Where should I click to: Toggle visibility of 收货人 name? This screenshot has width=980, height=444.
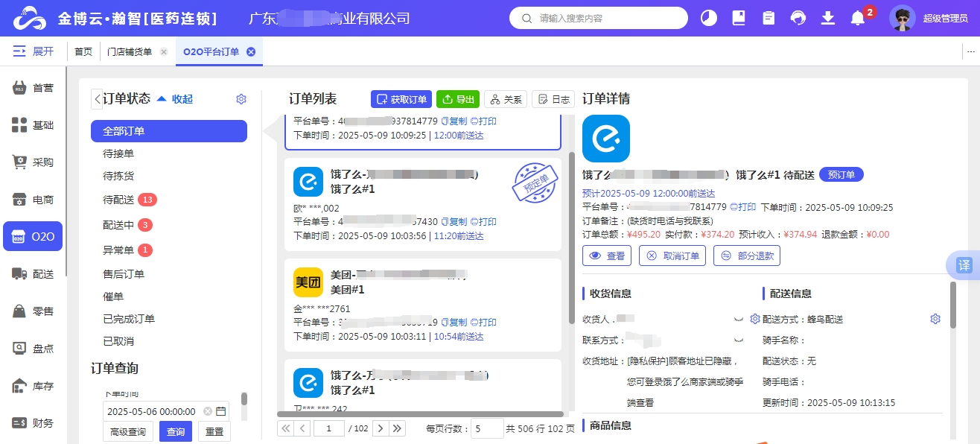[739, 319]
